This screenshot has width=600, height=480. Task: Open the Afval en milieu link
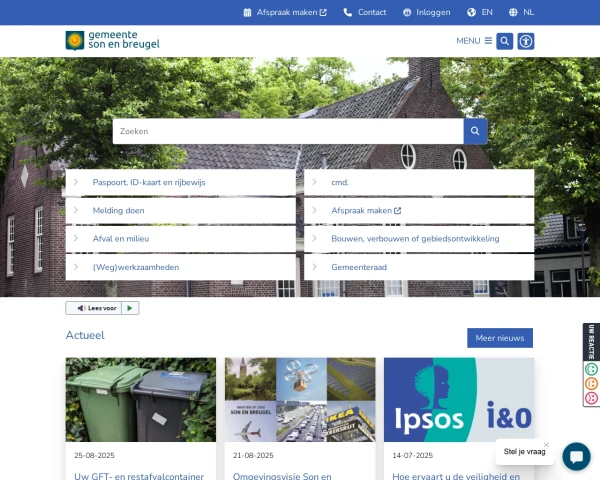coord(121,239)
